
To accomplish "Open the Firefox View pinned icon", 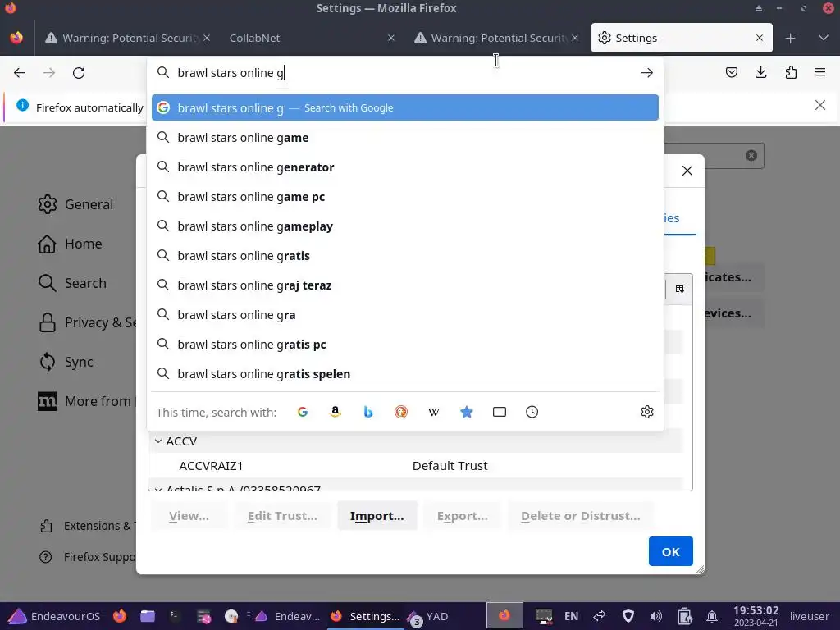I will (16, 38).
